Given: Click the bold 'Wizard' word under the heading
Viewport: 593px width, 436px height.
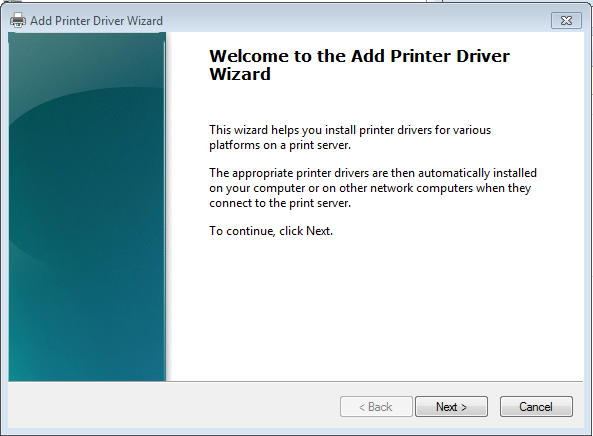Looking at the screenshot, I should [240, 74].
